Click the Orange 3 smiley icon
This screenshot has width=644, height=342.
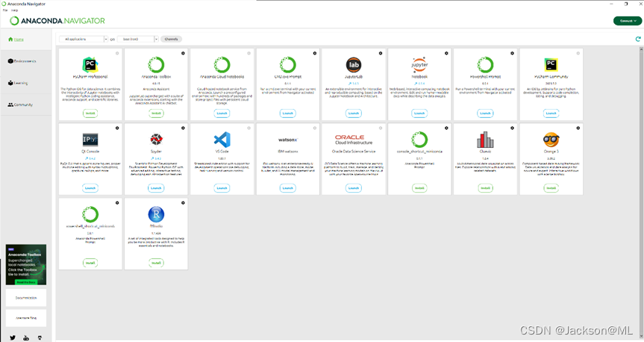[x=551, y=140]
